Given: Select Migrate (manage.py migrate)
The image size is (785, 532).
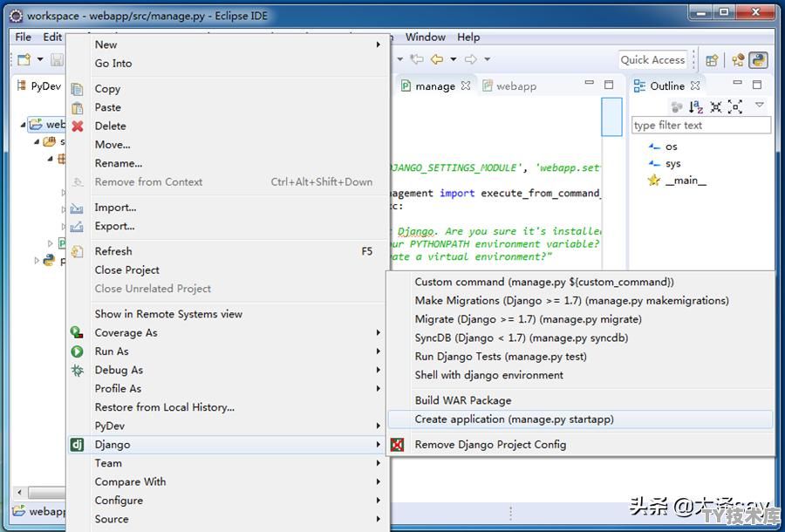Looking at the screenshot, I should [x=580, y=319].
